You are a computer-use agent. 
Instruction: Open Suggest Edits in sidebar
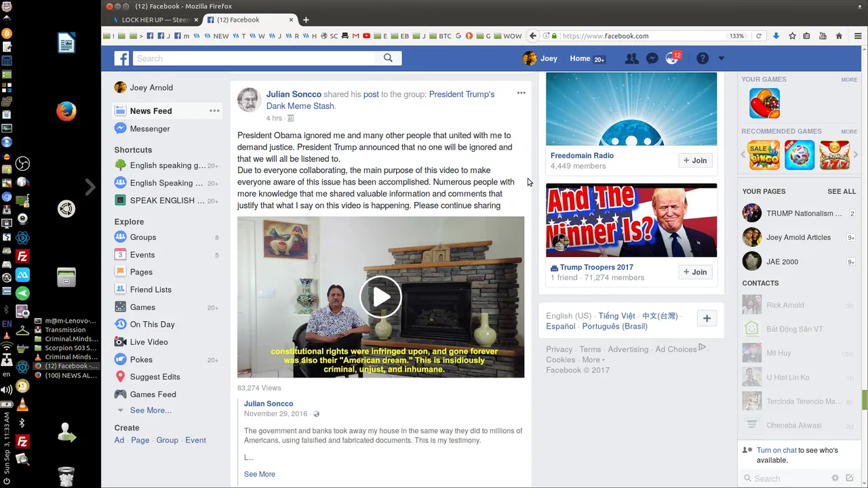tap(155, 377)
